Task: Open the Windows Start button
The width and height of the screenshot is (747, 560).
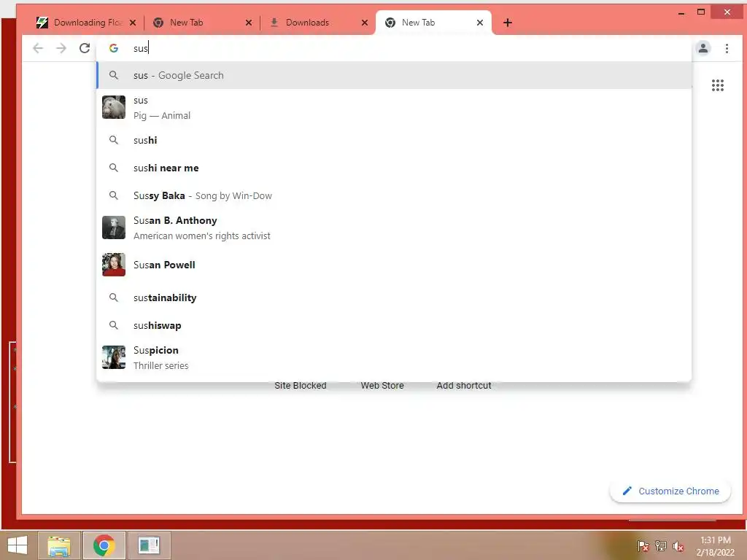Action: 18,545
